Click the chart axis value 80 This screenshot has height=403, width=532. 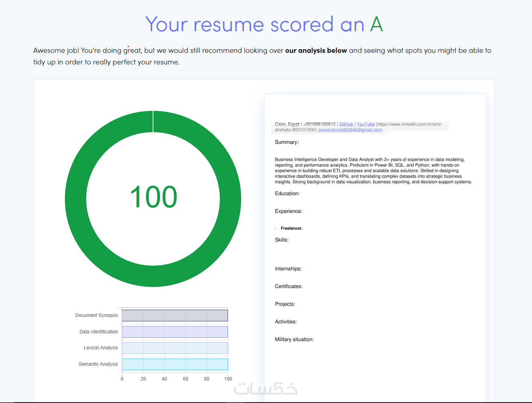(207, 379)
